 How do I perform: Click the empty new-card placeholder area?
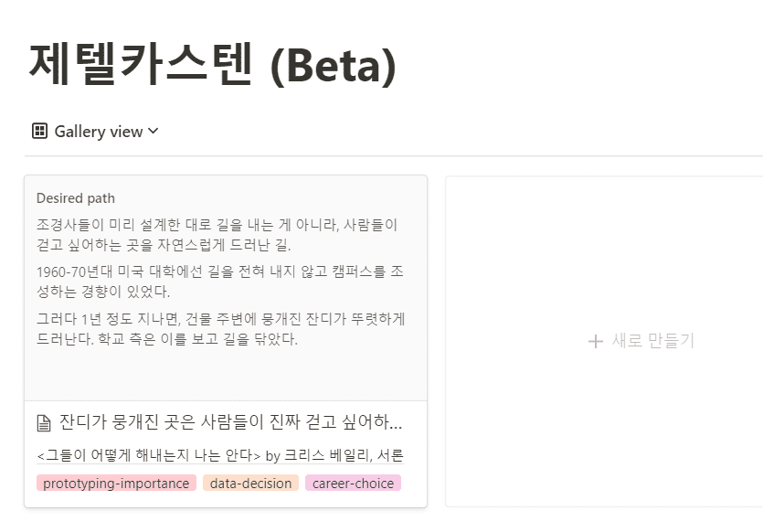(x=604, y=341)
